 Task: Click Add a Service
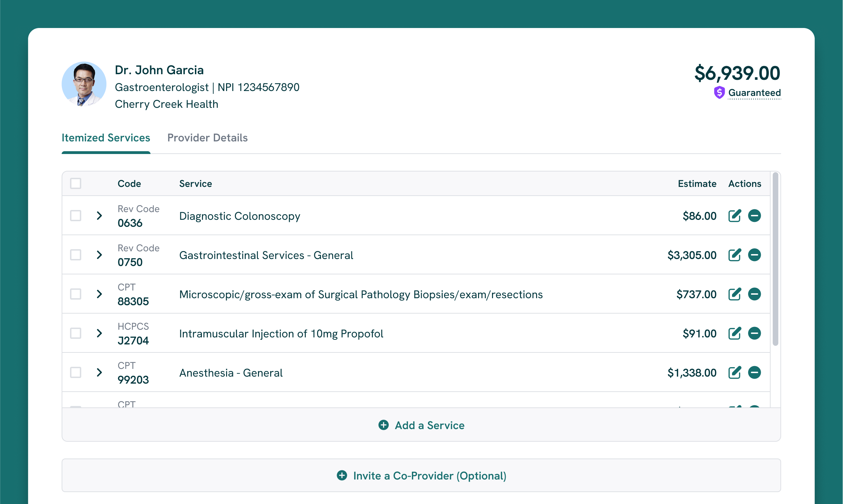click(x=421, y=425)
